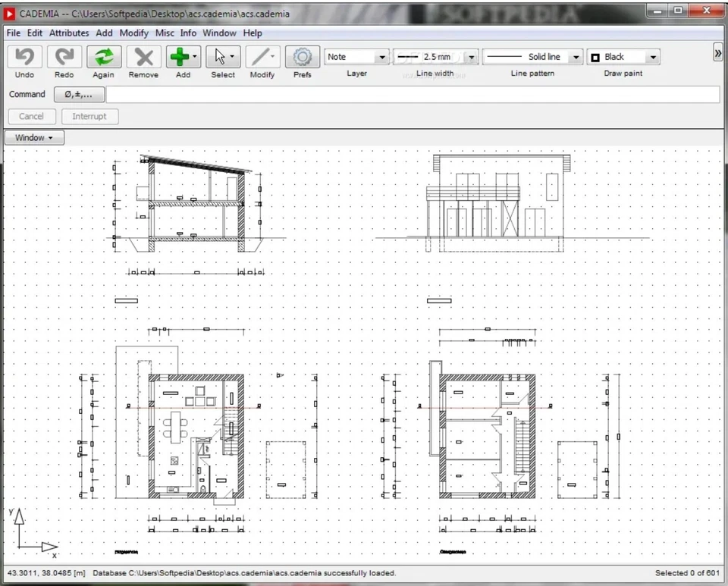Expand the Line width 2.5 mm dropdown
Screen dimensions: 728x586
point(471,57)
